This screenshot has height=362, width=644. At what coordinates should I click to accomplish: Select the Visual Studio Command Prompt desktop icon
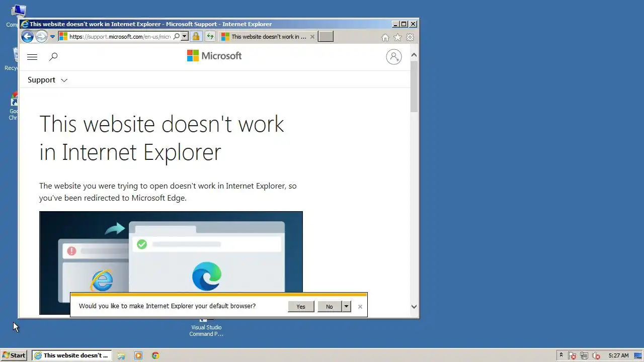click(x=206, y=328)
